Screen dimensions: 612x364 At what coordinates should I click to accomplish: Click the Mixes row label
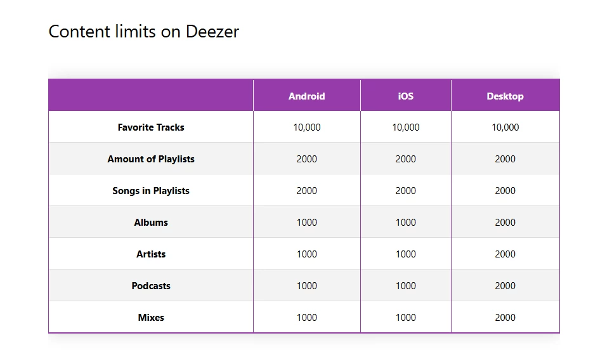coord(151,318)
